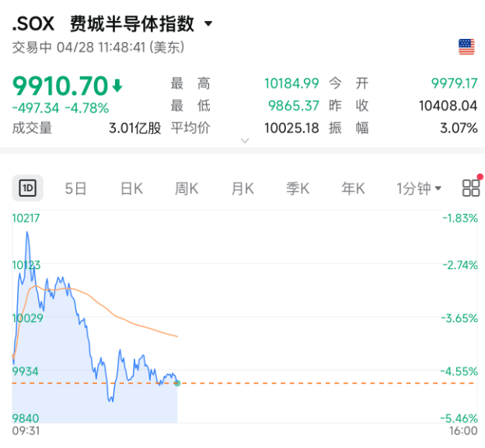Click the 振幅 value 3.07%
Image resolution: width=485 pixels, height=448 pixels.
coord(458,128)
